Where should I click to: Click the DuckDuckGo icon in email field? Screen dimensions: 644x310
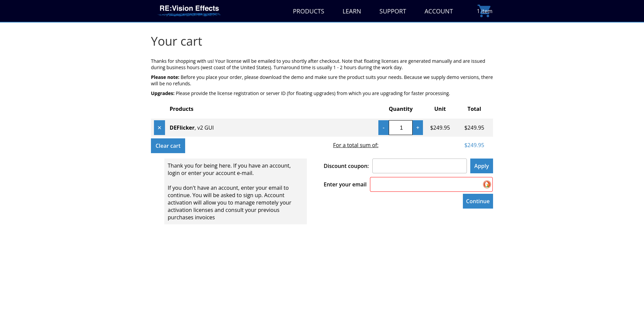click(x=487, y=184)
